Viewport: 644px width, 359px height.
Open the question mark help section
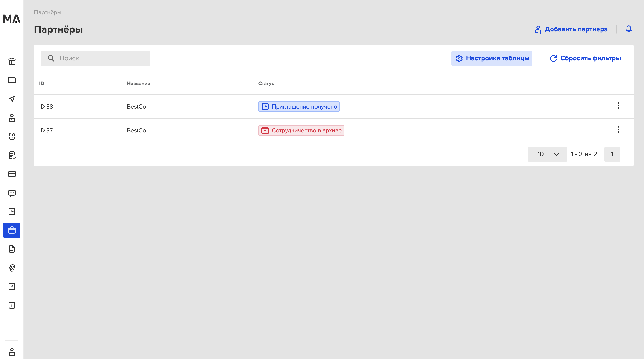coord(12,287)
